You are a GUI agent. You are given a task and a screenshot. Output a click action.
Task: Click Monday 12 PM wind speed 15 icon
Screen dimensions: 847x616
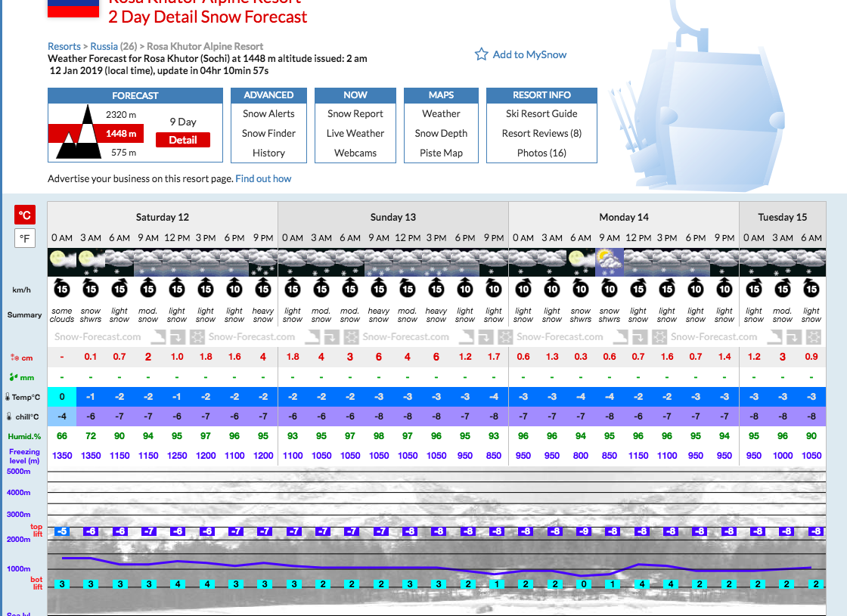tap(638, 288)
